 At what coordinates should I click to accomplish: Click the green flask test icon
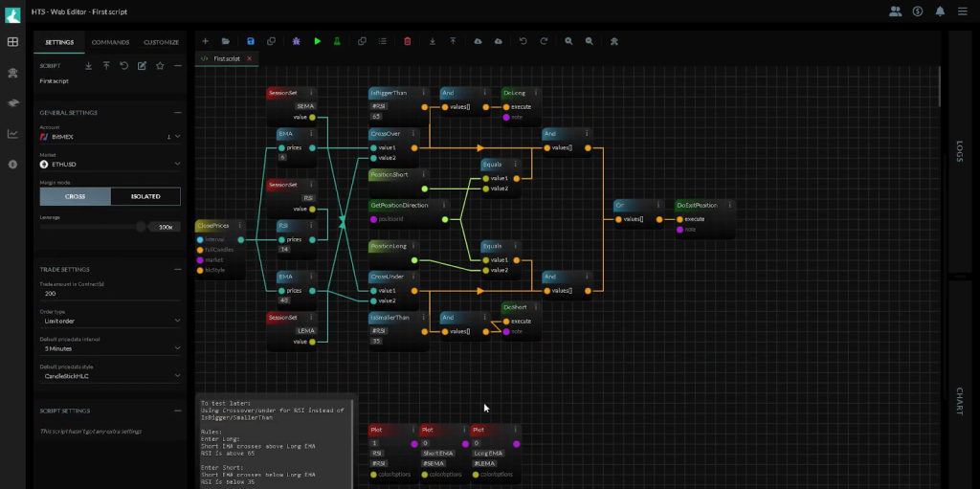[338, 41]
